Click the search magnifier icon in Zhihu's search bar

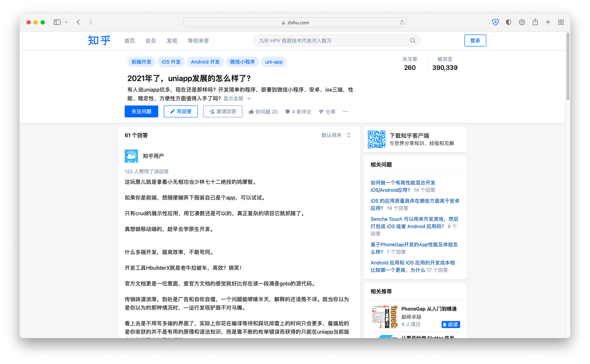(412, 41)
